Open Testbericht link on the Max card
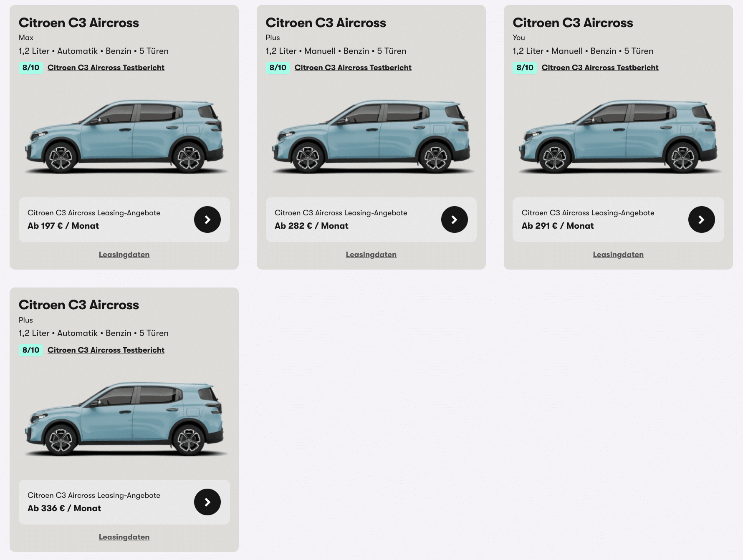 pyautogui.click(x=106, y=68)
